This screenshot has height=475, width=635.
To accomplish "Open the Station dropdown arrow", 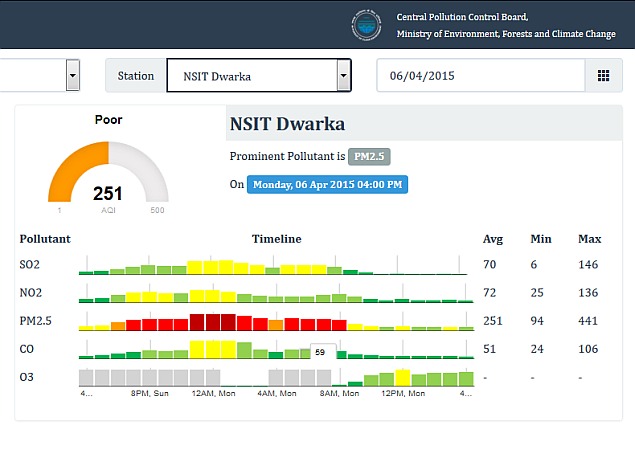I will (x=343, y=76).
